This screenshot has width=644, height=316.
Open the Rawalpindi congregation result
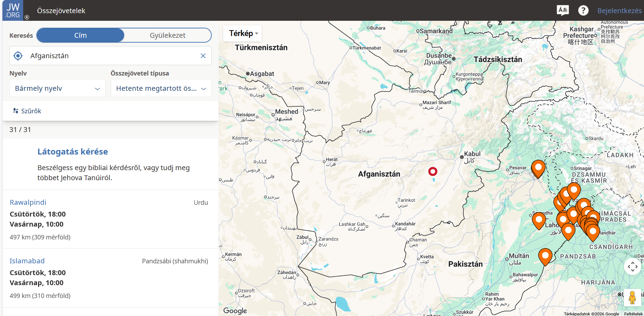pos(28,202)
